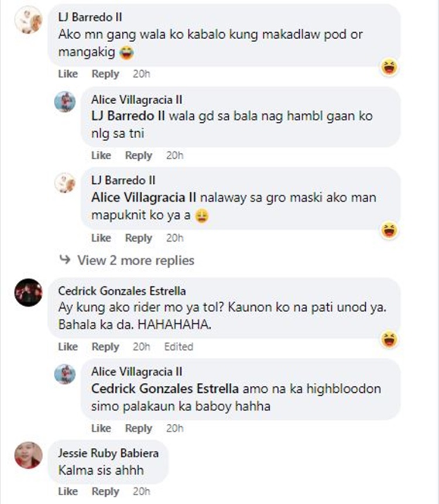439x504 pixels.
Task: Open Cedrick Gonzales Estrella's profile picture
Action: 29,292
